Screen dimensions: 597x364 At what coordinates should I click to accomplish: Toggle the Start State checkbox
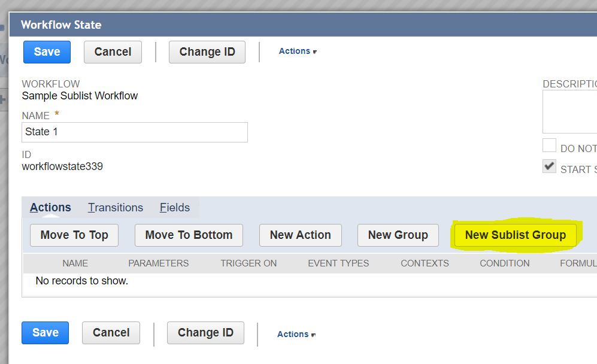(549, 167)
